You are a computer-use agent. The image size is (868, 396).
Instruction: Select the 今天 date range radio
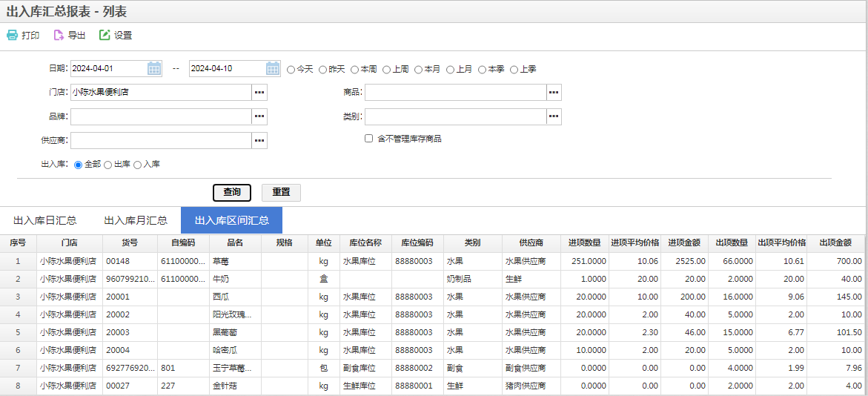291,70
